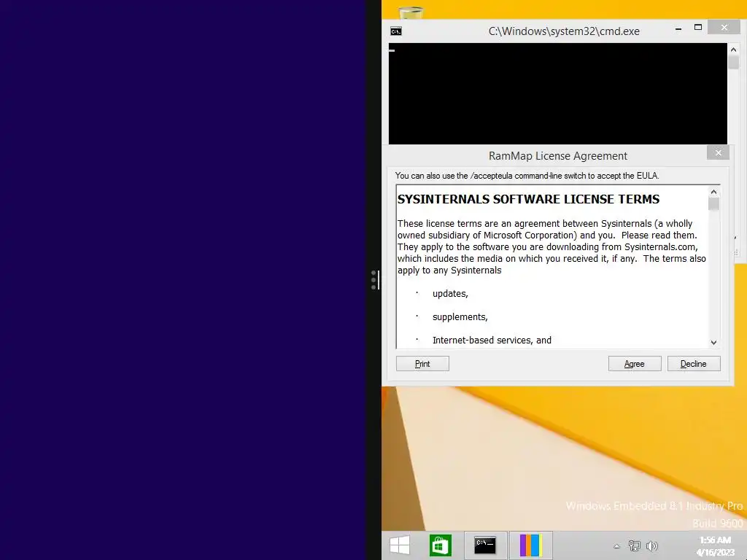
Task: Open the Windows Store taskbar icon
Action: [440, 545]
